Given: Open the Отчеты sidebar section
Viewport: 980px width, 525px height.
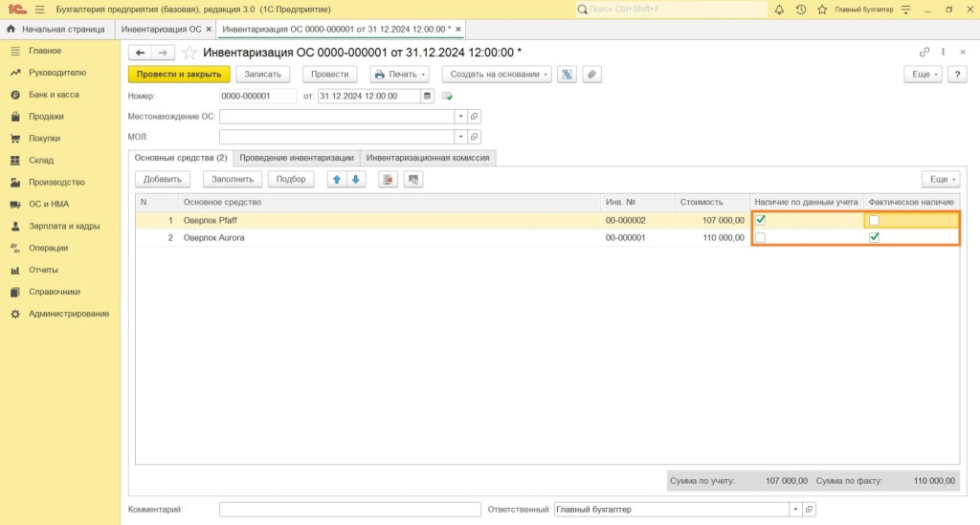Looking at the screenshot, I should [x=43, y=270].
